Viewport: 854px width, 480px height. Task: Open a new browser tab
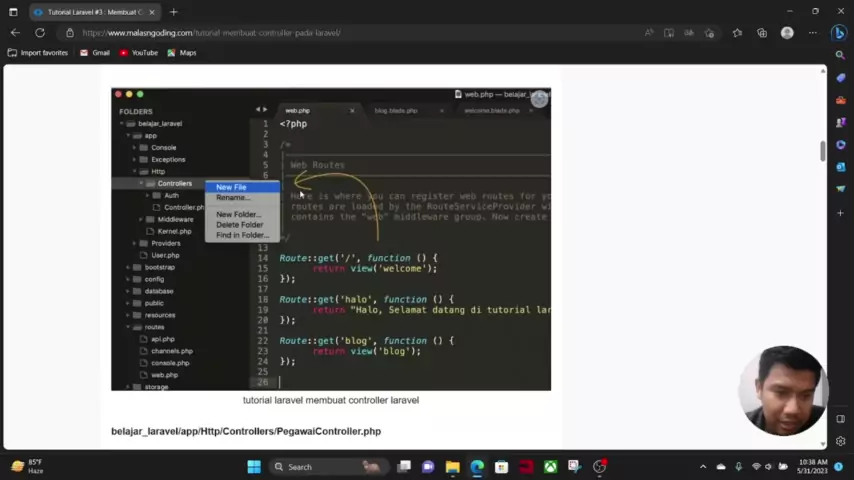point(173,12)
